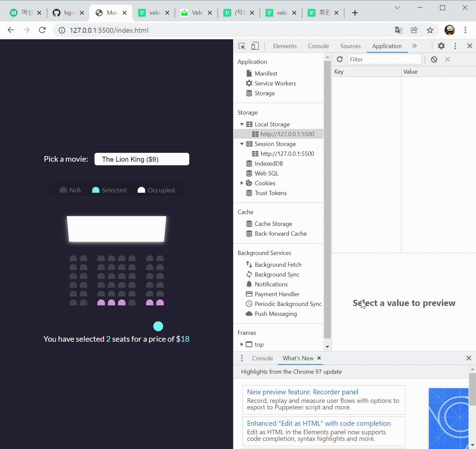Select the first seat in back row
The height and width of the screenshot is (449, 476).
pos(73,303)
